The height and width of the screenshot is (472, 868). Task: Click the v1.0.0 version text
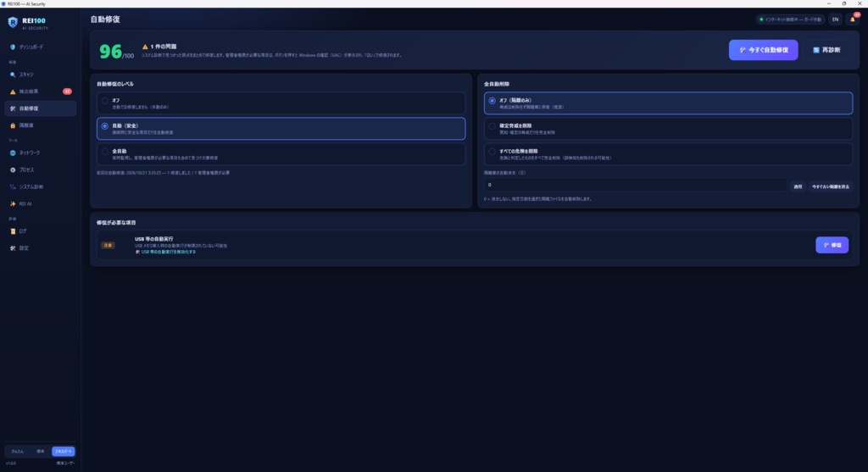11,464
